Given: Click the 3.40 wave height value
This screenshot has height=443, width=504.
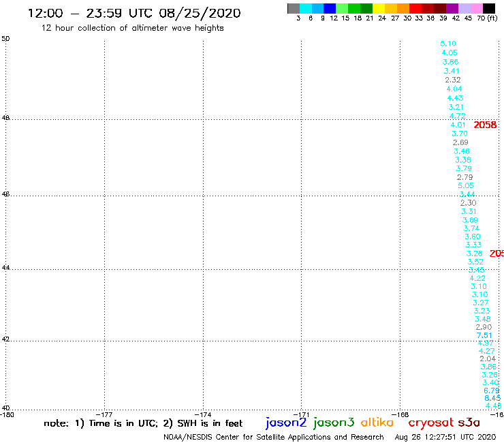Looking at the screenshot, I should click(491, 382).
